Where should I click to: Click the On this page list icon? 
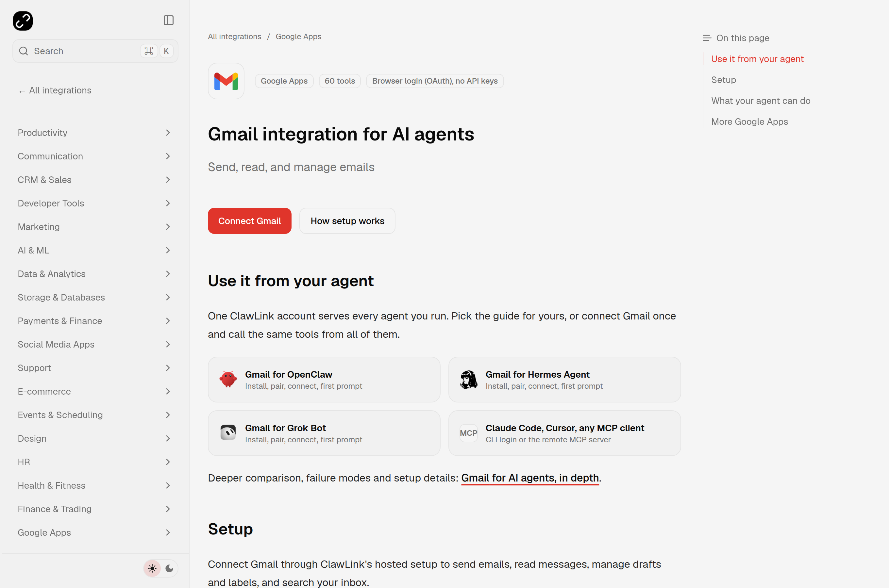(707, 38)
